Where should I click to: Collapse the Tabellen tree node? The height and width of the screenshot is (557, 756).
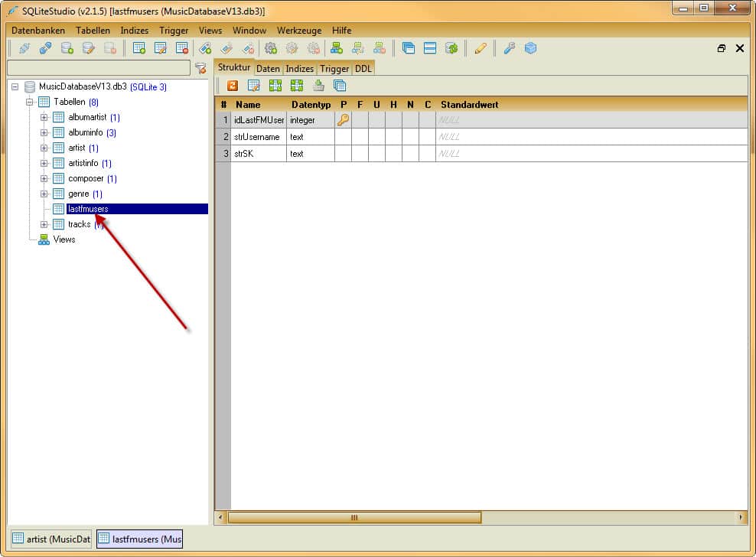tap(30, 102)
